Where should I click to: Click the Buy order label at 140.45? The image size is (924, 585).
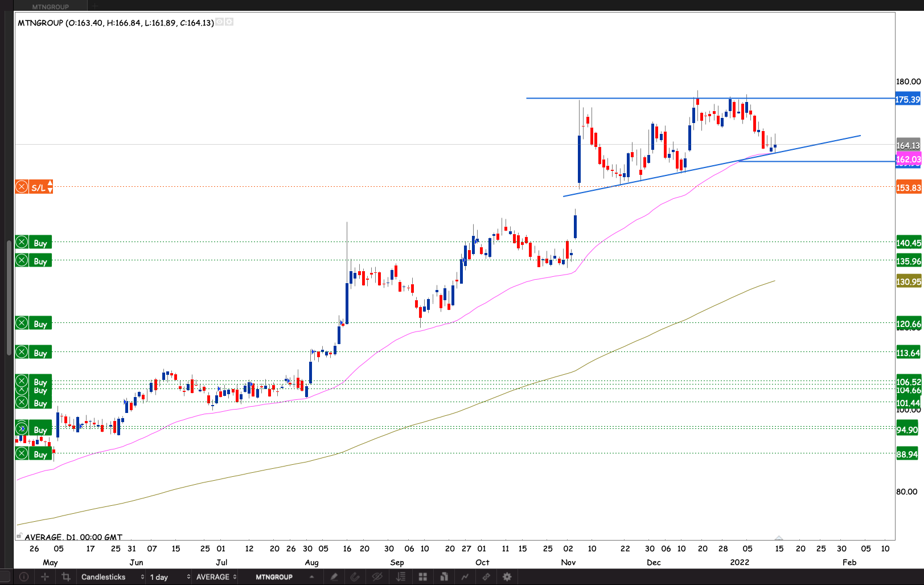(40, 243)
